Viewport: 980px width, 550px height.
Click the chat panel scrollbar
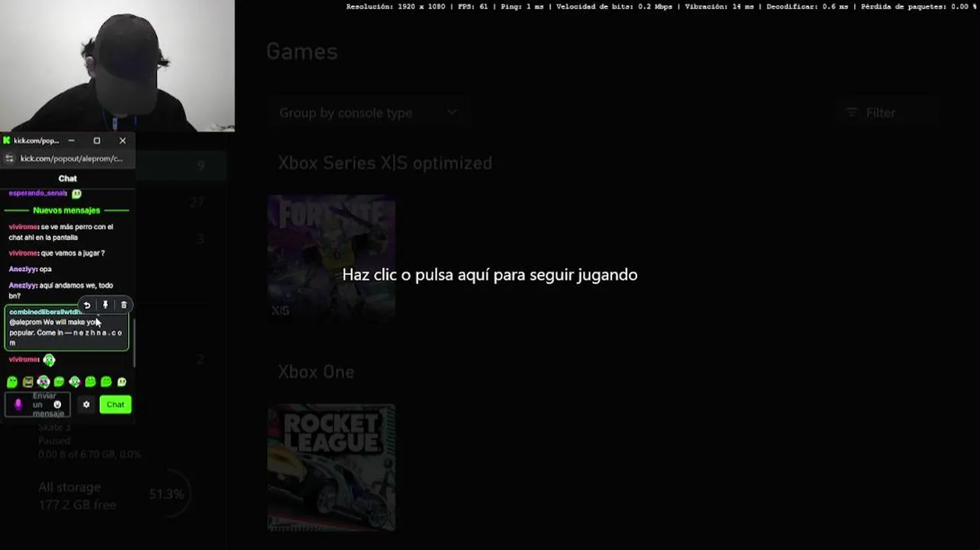coord(134,342)
